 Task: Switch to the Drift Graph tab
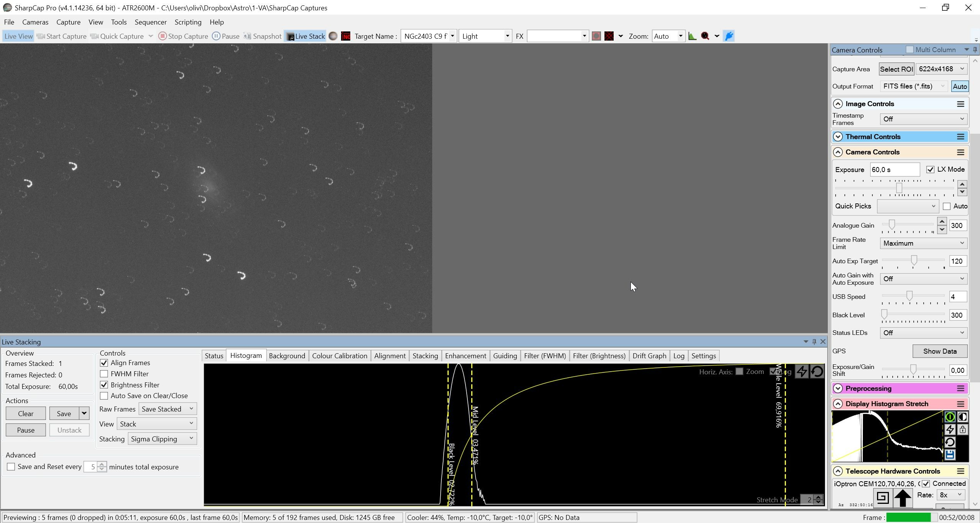click(649, 356)
